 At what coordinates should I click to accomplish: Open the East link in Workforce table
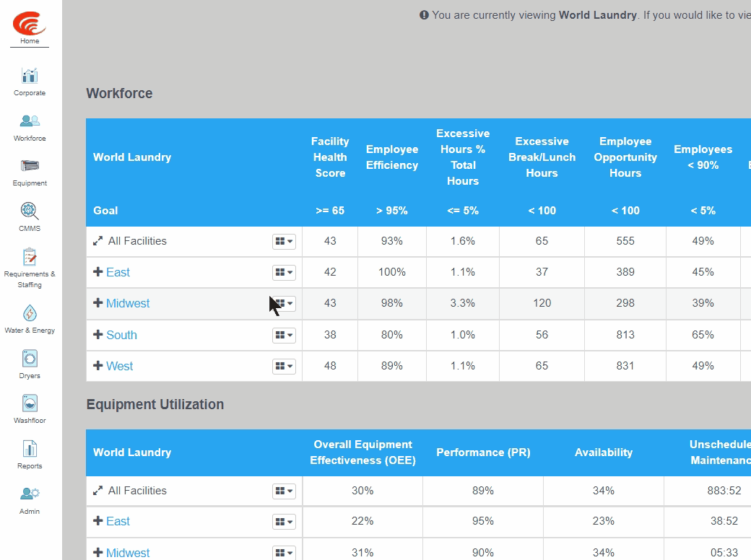(118, 272)
